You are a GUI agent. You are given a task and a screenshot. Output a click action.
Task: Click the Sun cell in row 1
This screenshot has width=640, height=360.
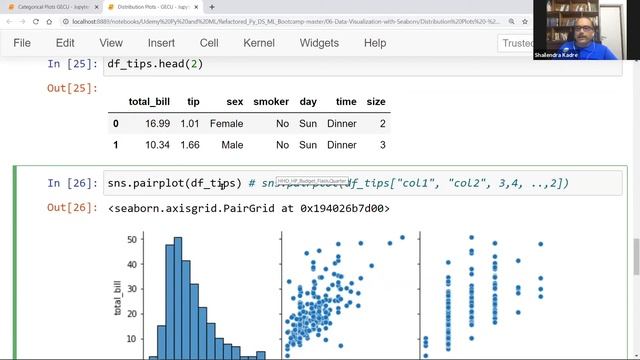tap(308, 145)
